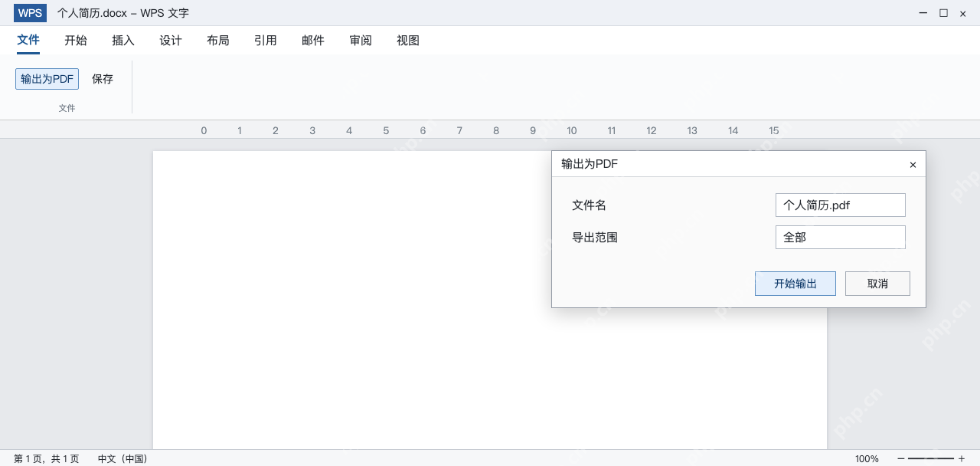Close the 输出为PDF dialog
The height and width of the screenshot is (466, 980).
913,165
